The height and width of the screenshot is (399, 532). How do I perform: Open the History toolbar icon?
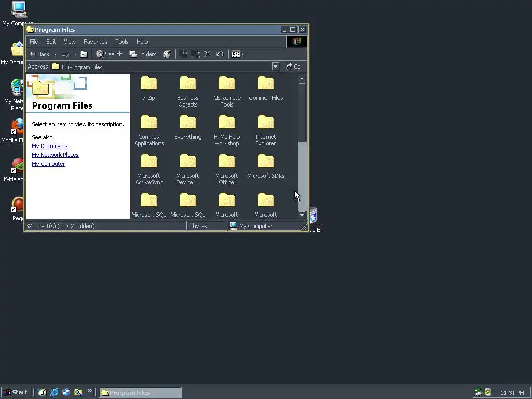tap(167, 54)
